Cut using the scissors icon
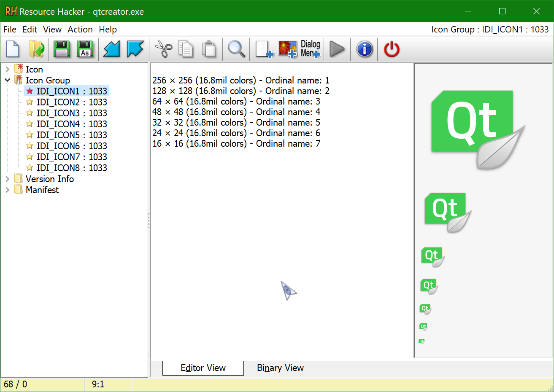 [164, 49]
